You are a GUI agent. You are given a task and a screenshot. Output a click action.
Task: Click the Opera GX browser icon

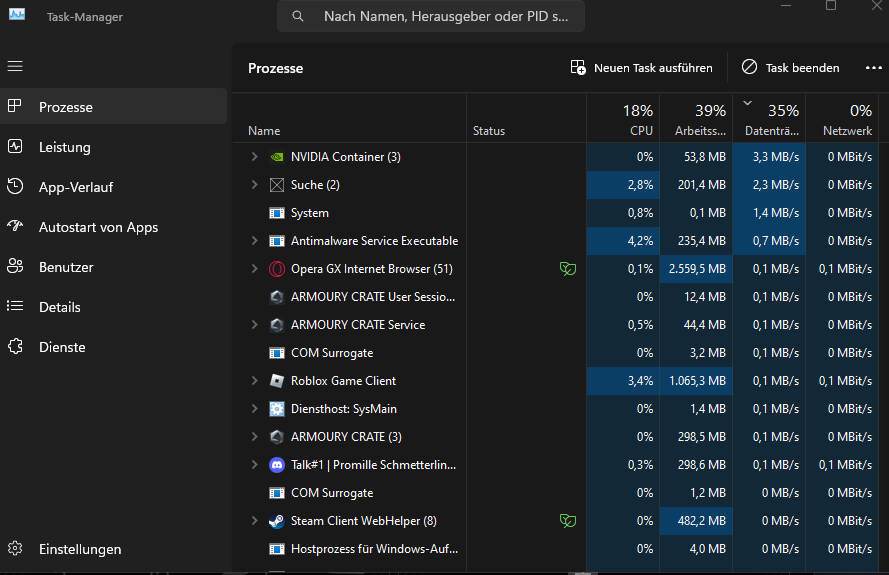pos(277,269)
